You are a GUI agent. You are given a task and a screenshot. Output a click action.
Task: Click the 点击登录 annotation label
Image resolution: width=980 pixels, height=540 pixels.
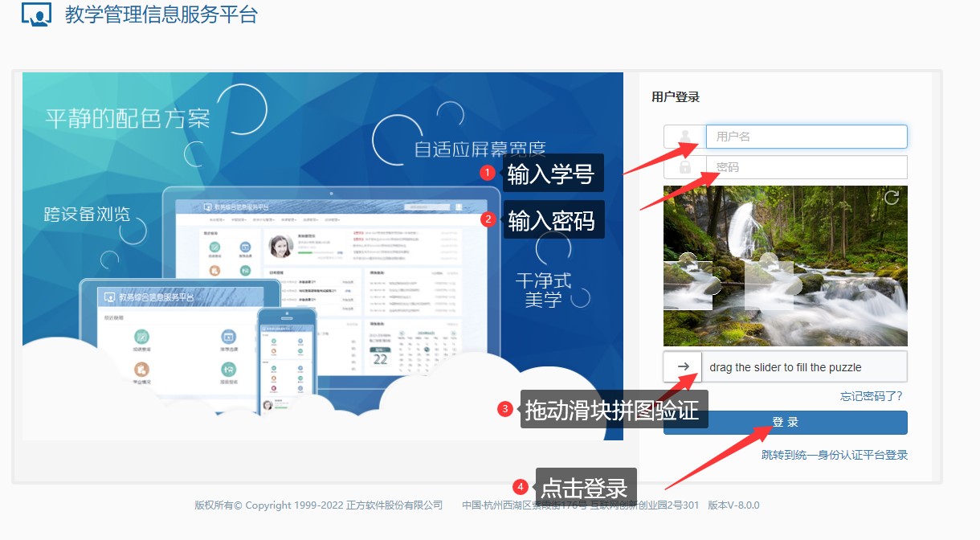click(586, 485)
